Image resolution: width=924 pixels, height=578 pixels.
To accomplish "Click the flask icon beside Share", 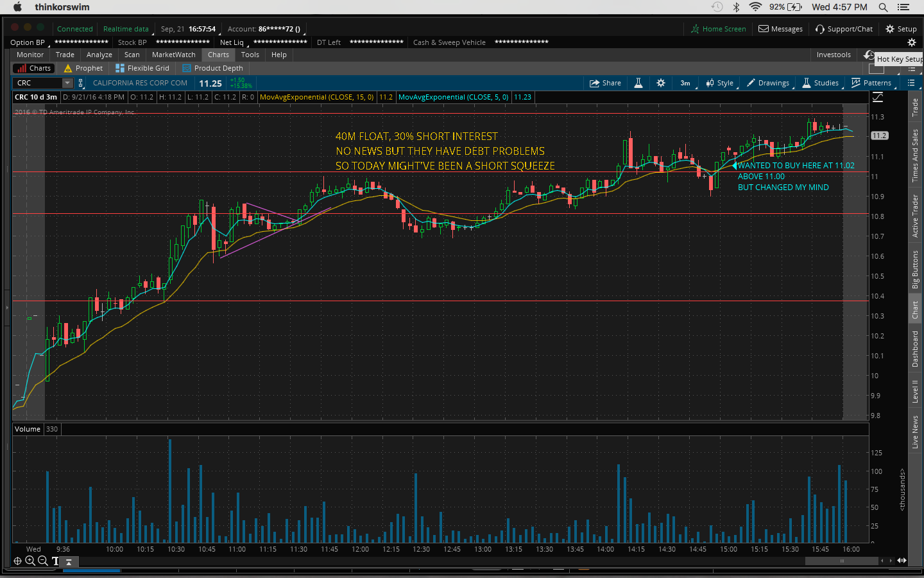I will (x=638, y=83).
